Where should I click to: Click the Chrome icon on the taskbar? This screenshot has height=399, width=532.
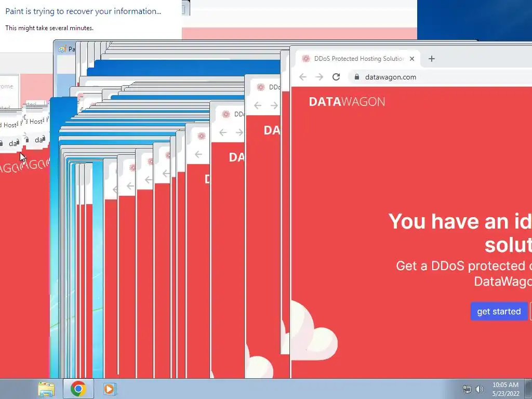click(78, 389)
